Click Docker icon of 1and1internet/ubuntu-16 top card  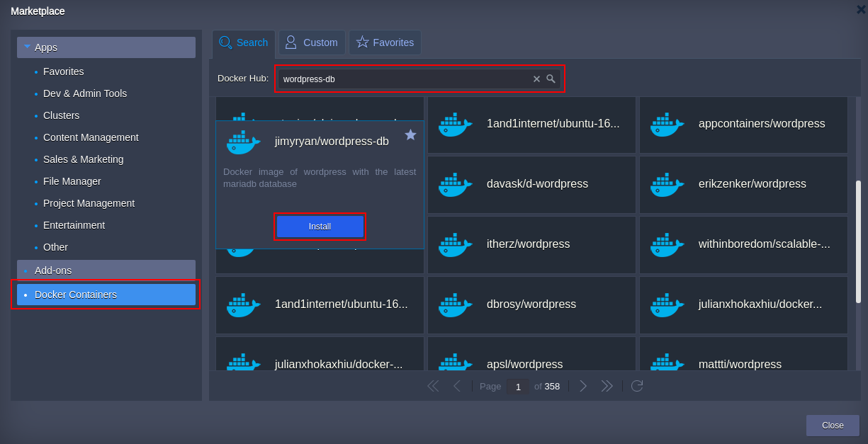coord(456,124)
